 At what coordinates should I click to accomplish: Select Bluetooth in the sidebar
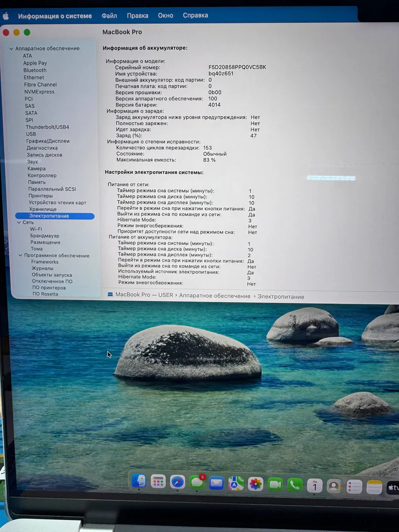coord(35,70)
